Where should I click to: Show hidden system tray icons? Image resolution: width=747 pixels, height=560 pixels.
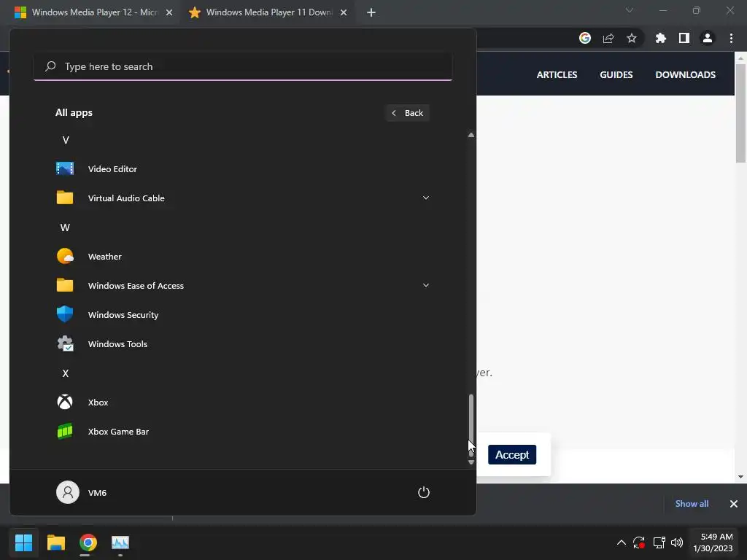point(622,542)
